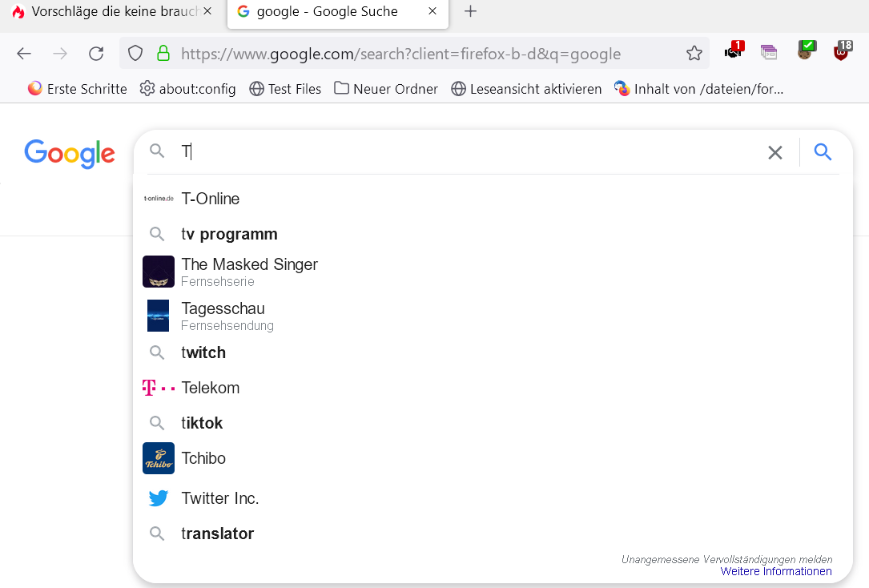The height and width of the screenshot is (588, 869).
Task: Open a new browser tab
Action: pos(470,11)
